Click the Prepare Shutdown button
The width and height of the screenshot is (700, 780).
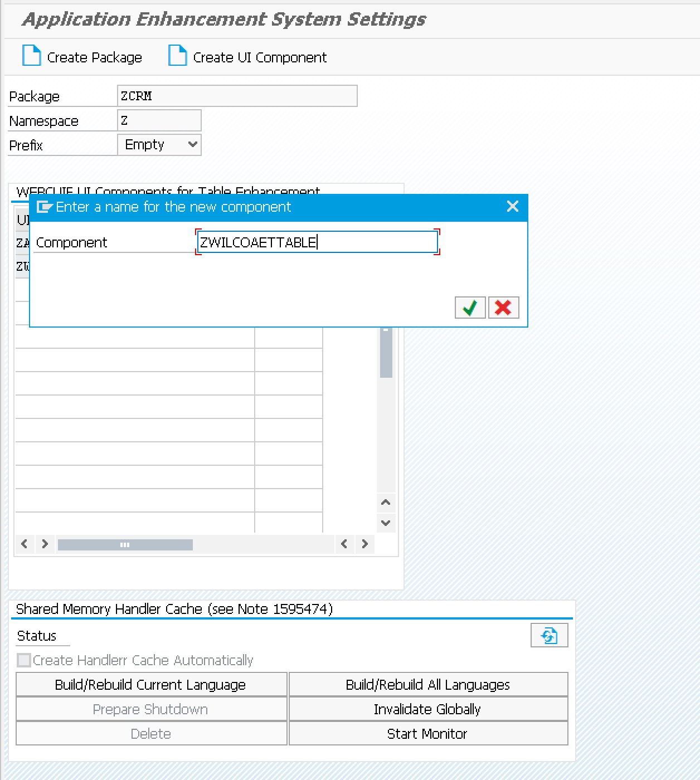click(151, 709)
